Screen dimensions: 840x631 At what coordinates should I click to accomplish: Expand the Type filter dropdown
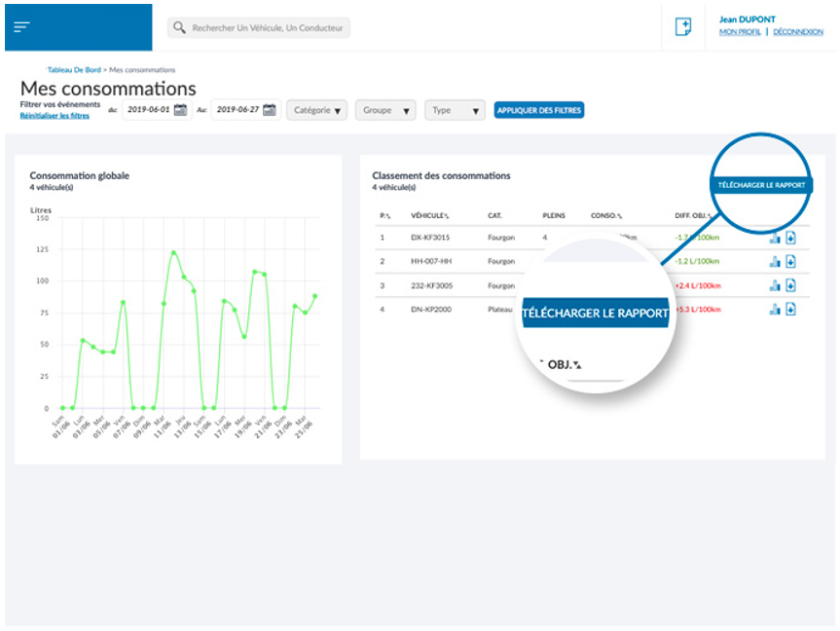[x=455, y=110]
